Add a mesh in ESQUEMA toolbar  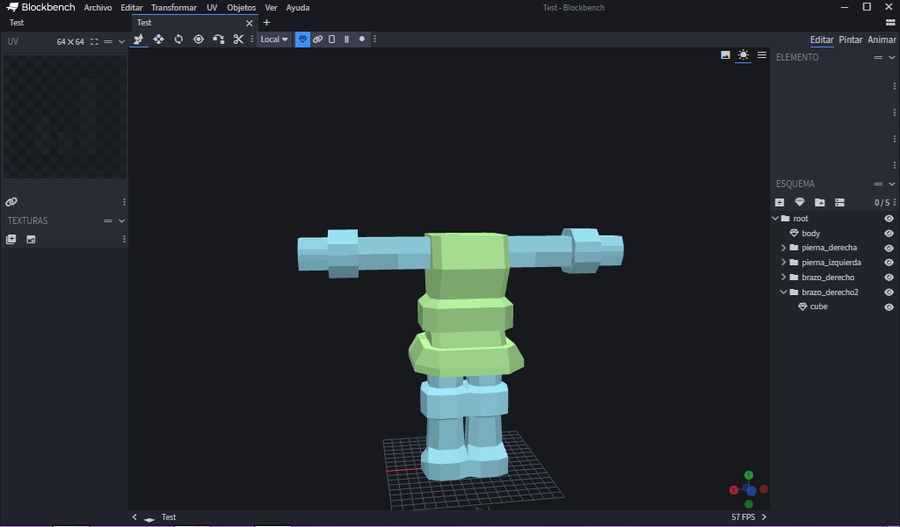800,202
